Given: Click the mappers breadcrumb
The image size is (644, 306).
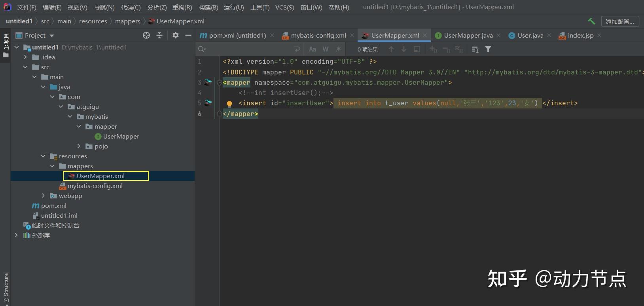Looking at the screenshot, I should [x=128, y=21].
